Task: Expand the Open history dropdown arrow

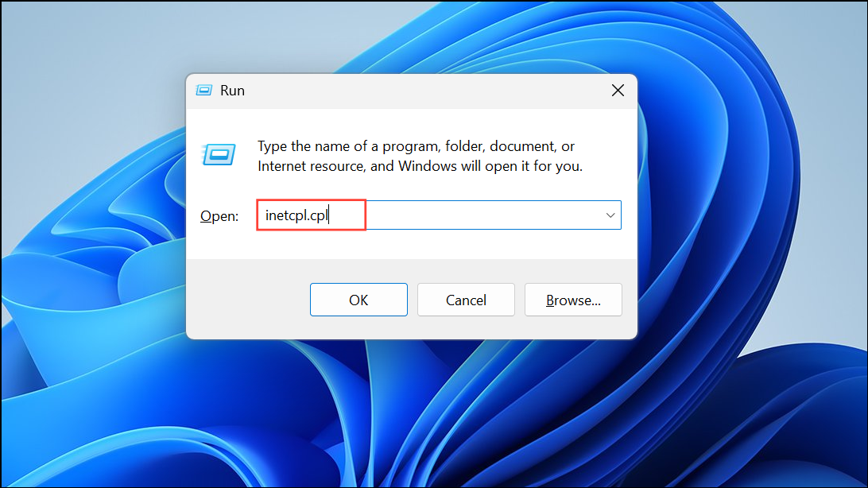Action: point(610,215)
